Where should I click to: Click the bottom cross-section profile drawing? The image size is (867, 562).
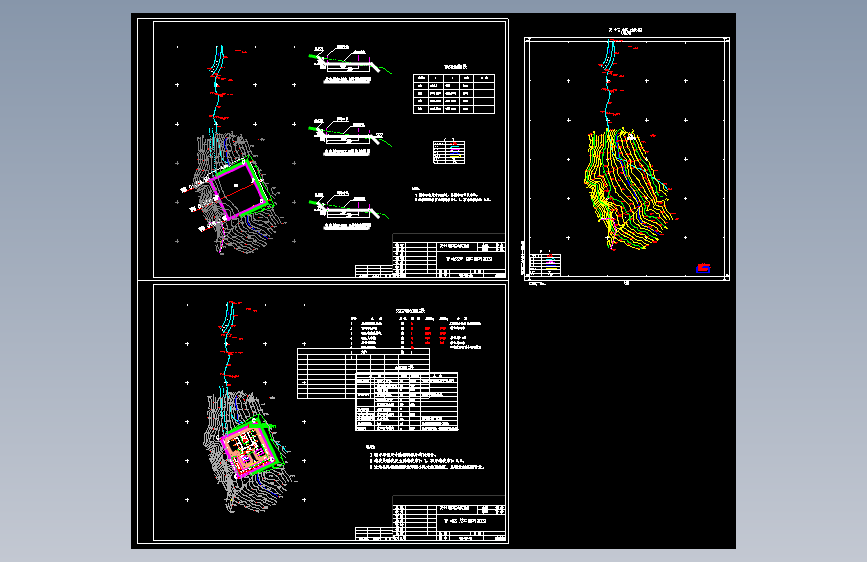point(349,211)
